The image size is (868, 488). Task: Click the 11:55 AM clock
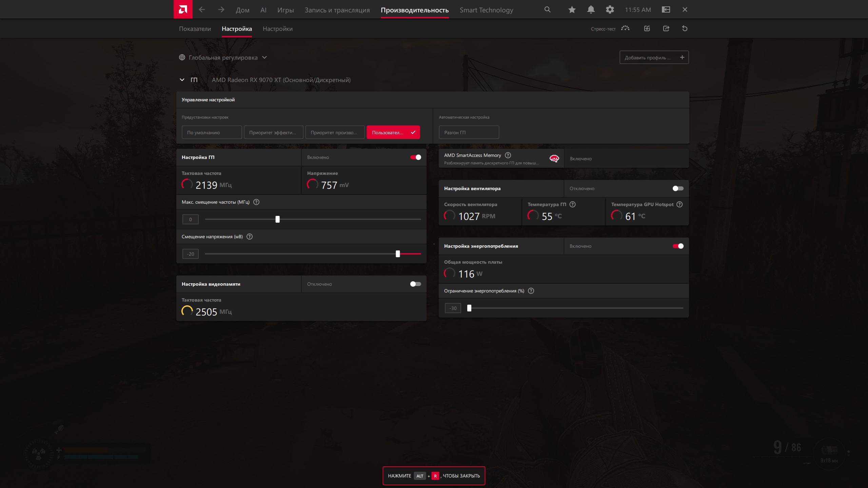pyautogui.click(x=638, y=10)
